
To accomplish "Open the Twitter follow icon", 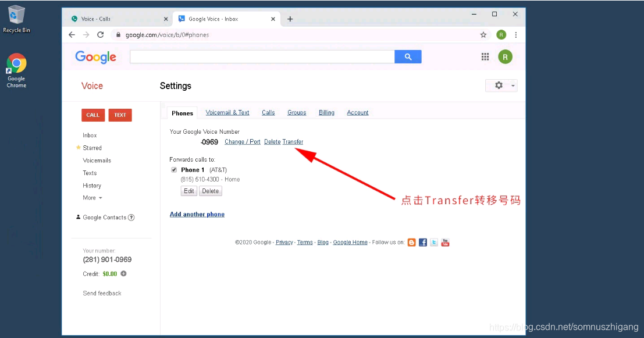I will coord(434,243).
